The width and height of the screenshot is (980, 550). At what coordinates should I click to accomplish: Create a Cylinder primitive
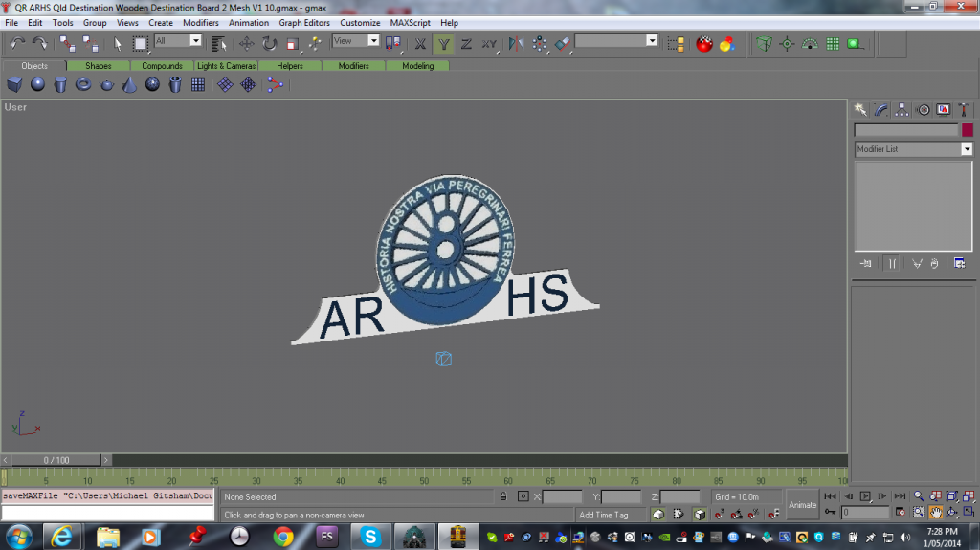[60, 84]
